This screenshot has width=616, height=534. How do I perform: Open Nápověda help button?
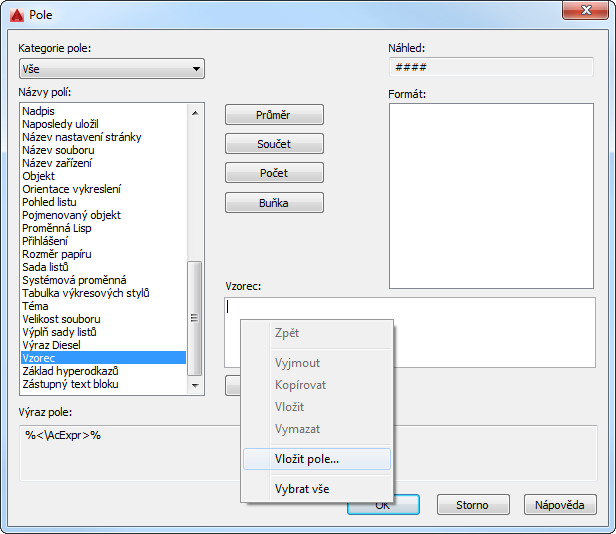560,505
